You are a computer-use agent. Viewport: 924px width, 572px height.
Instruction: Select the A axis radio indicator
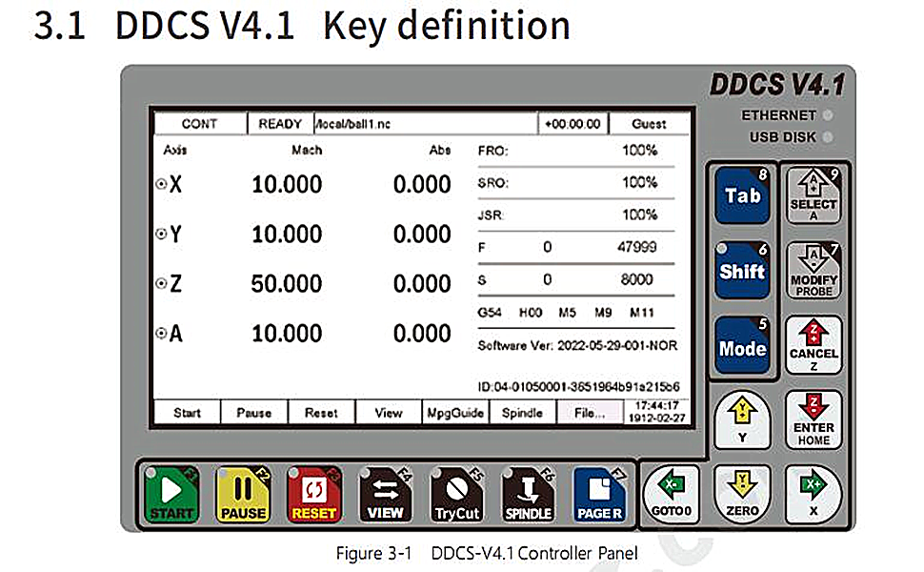coord(161,333)
